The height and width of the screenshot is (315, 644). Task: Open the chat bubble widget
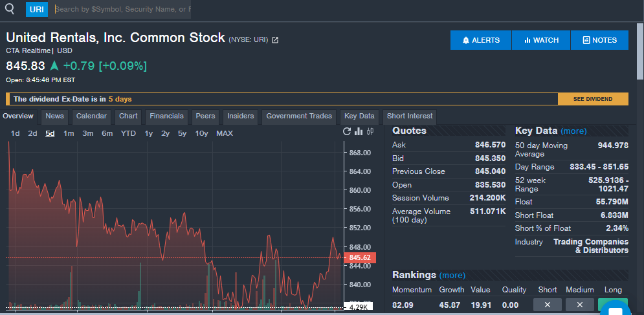[x=615, y=309]
